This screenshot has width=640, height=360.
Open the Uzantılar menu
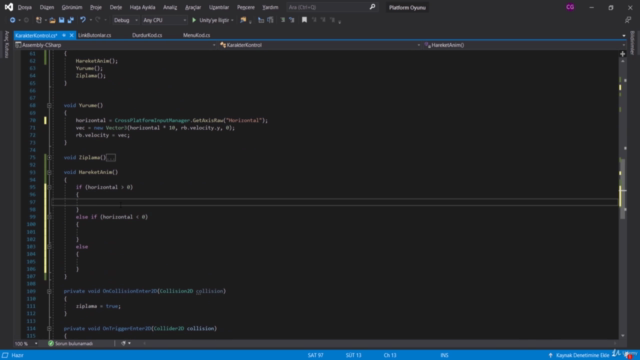(x=219, y=7)
